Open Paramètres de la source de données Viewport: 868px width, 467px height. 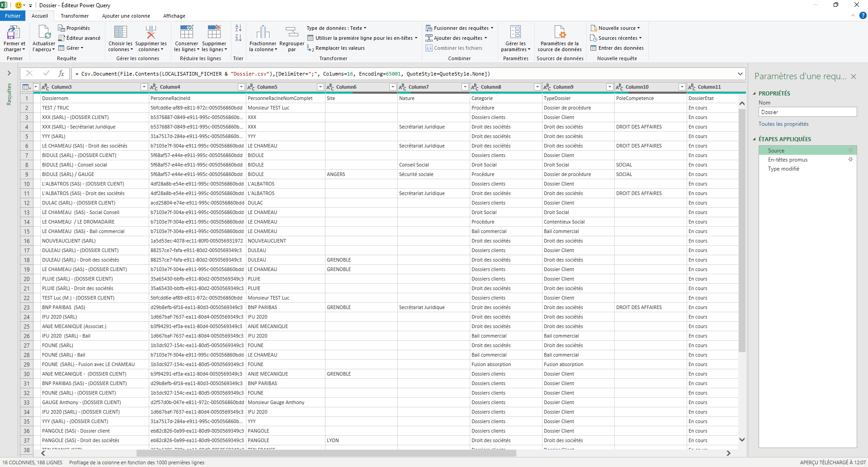click(560, 38)
